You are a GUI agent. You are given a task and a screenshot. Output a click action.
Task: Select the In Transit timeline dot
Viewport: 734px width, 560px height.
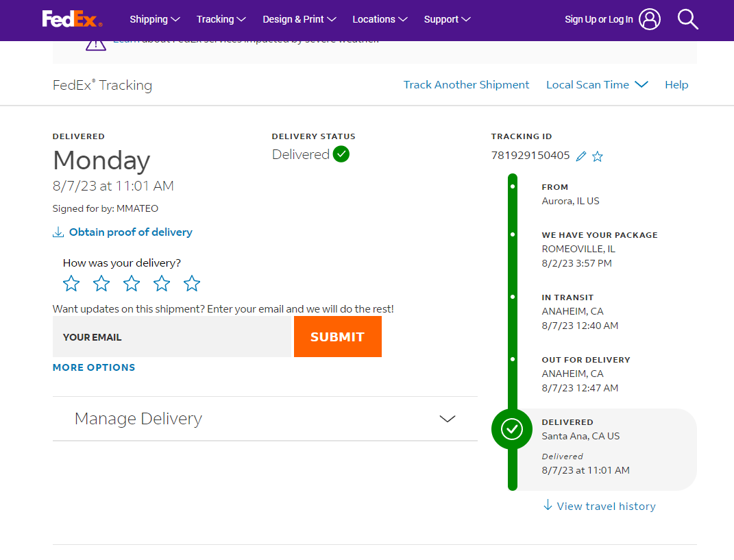tap(513, 297)
